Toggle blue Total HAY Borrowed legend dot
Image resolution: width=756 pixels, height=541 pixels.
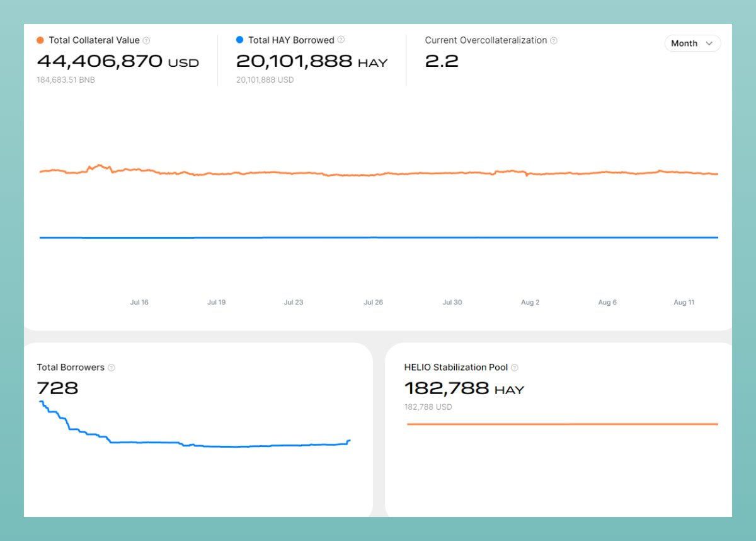point(239,40)
